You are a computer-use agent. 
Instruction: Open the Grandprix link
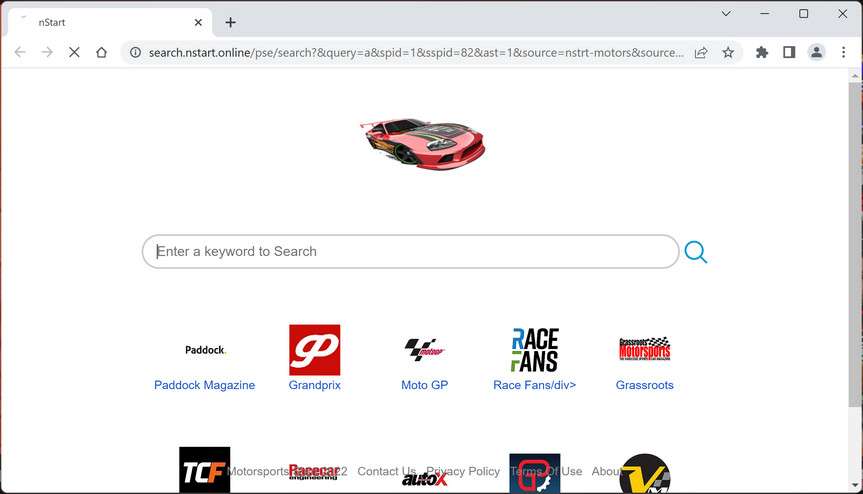(x=314, y=385)
